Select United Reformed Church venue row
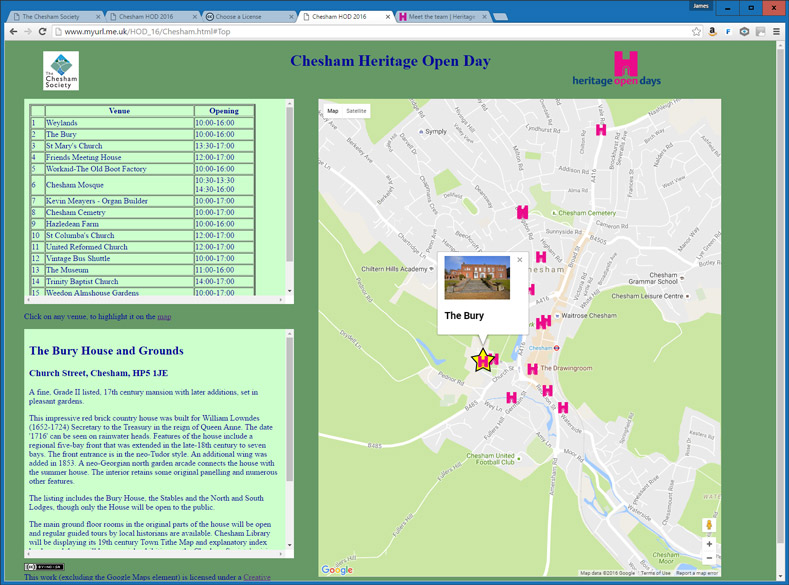Screen dimensions: 789x585 pos(142,247)
